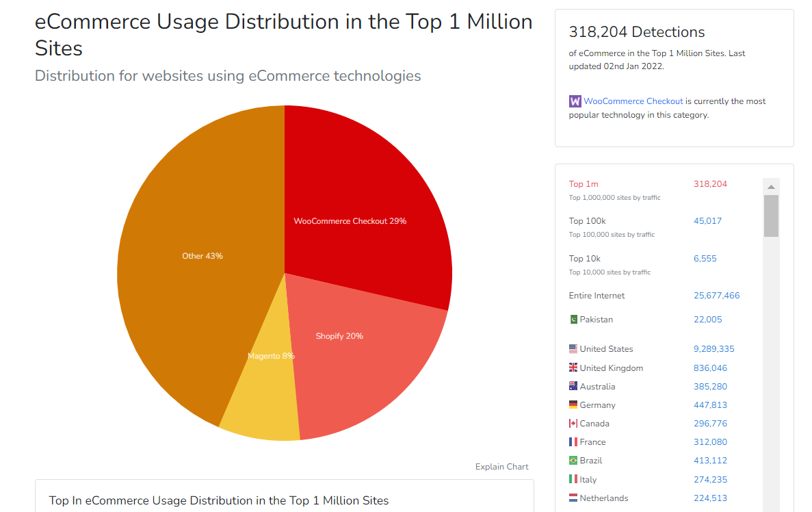Click the United States country name

click(606, 349)
